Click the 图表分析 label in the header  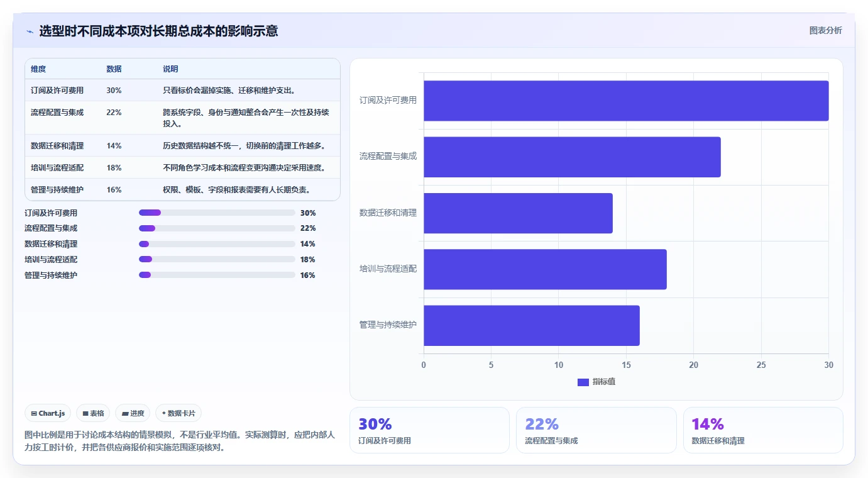pyautogui.click(x=825, y=30)
